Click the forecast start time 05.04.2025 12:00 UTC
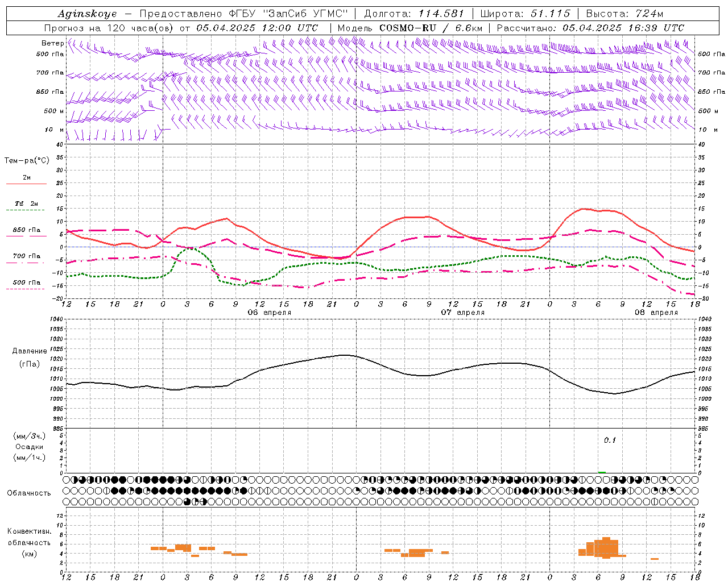This screenshot has width=728, height=582. [x=257, y=28]
